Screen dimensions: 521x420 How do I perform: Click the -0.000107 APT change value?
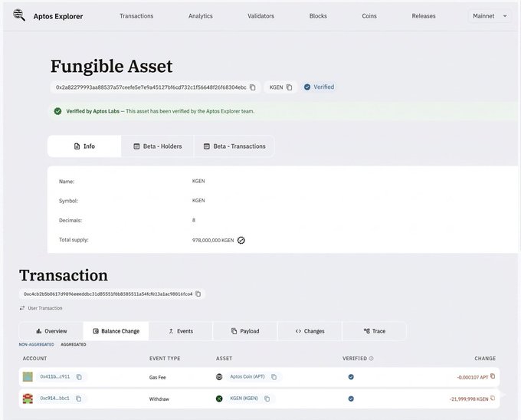pos(473,378)
